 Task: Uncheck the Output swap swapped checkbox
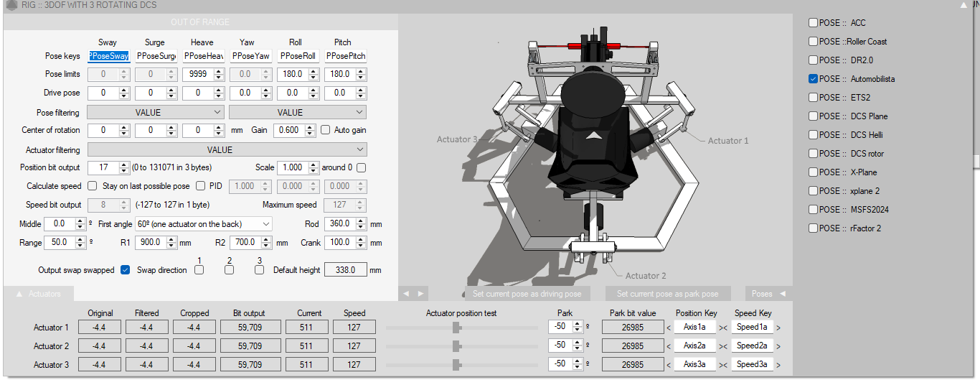point(126,270)
